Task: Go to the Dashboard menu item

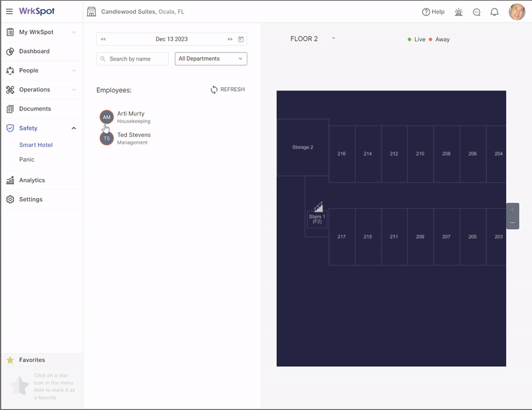Action: [34, 51]
